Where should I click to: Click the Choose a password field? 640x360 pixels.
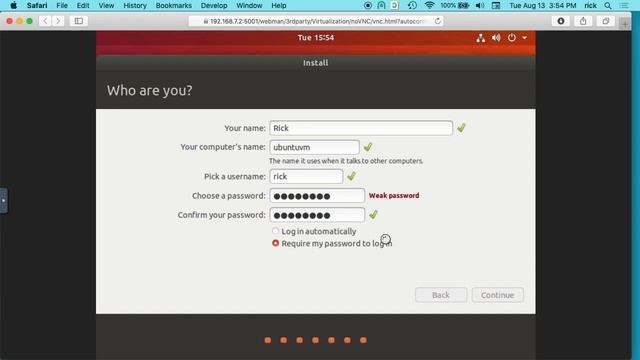point(317,196)
